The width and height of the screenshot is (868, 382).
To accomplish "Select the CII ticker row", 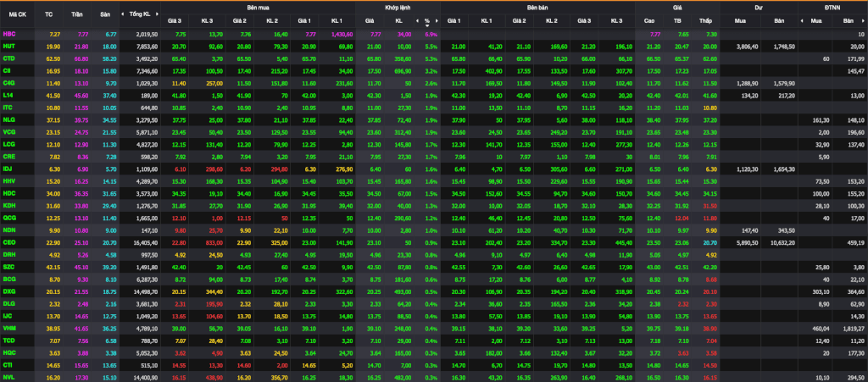I will 8,70.
